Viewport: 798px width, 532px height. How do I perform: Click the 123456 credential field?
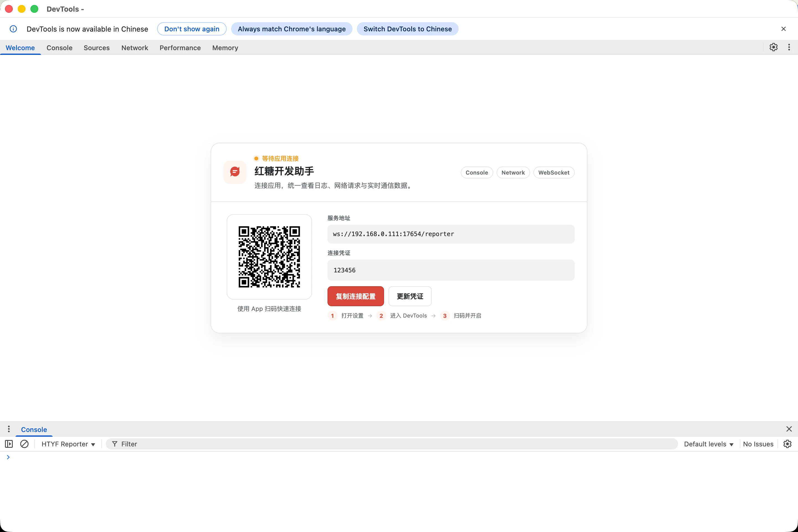pyautogui.click(x=451, y=270)
